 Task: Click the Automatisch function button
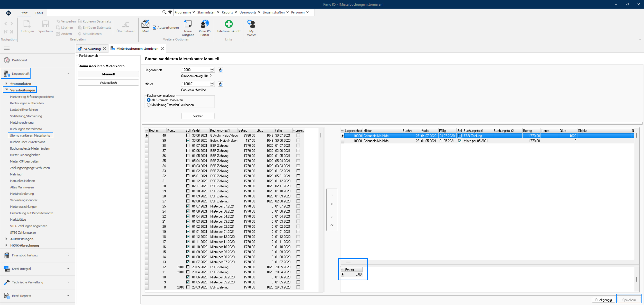pos(108,82)
